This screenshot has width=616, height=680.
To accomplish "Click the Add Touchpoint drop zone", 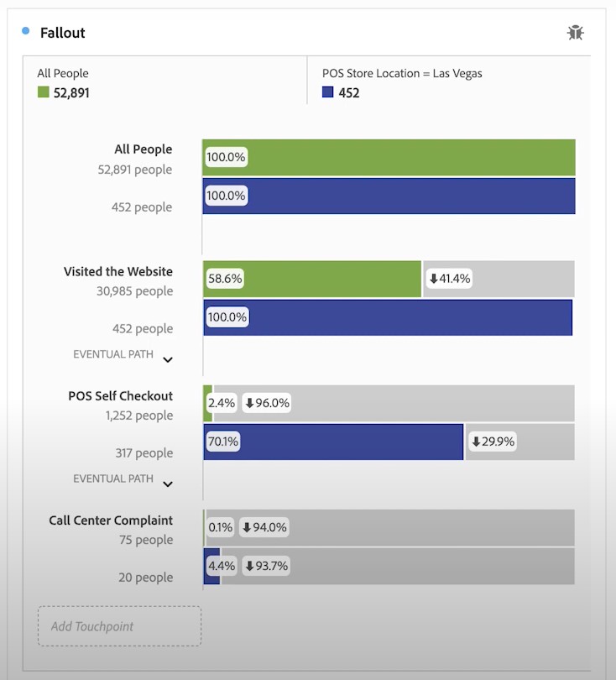I will [x=119, y=626].
